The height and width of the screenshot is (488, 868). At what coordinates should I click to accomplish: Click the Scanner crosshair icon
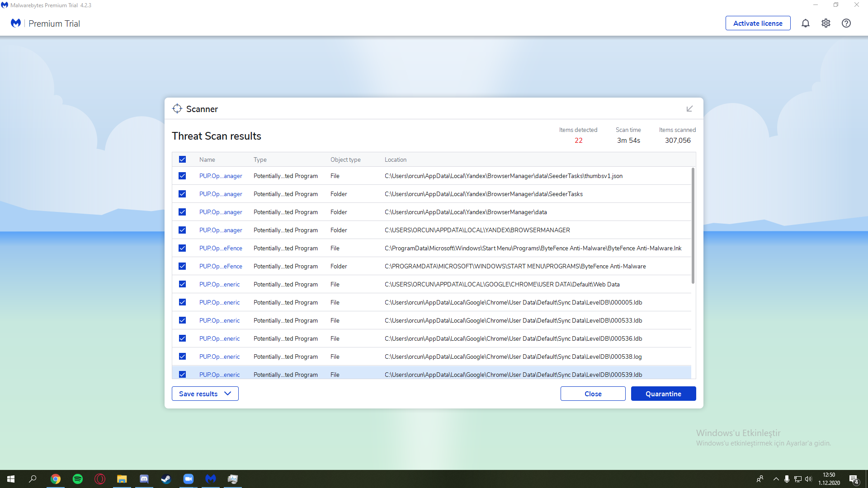(x=177, y=109)
